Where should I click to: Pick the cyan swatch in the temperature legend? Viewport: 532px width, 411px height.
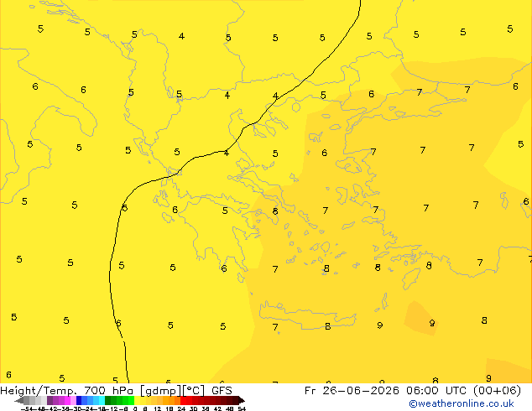[x=102, y=400]
